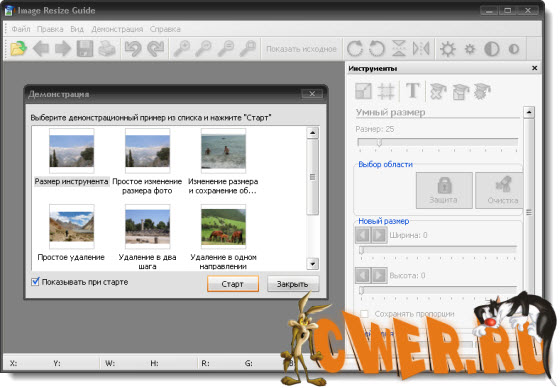Image resolution: width=560 pixels, height=388 pixels.
Task: Select the Простое удаление demo thumbnail
Action: click(71, 226)
